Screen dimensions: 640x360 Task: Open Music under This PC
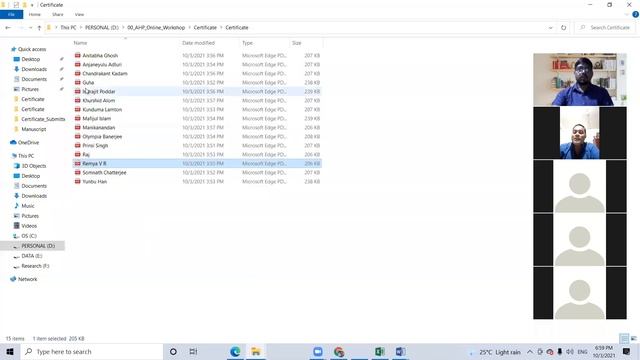28,206
